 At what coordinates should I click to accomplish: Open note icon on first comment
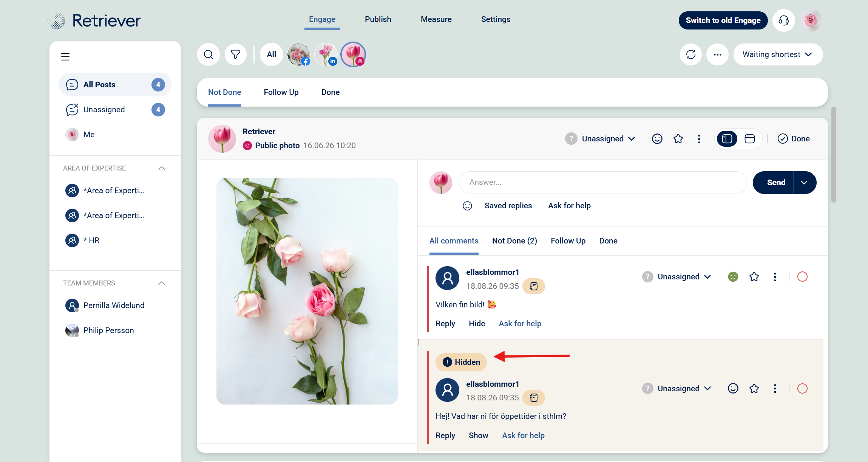534,286
